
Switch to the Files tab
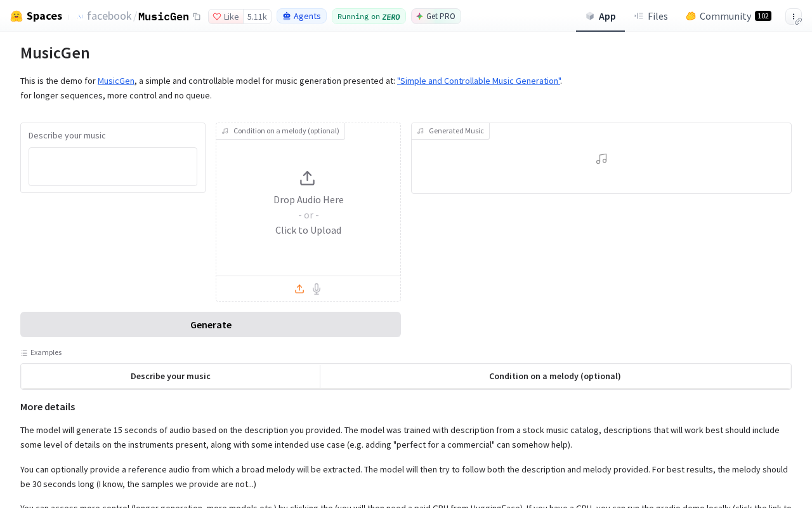click(x=651, y=16)
